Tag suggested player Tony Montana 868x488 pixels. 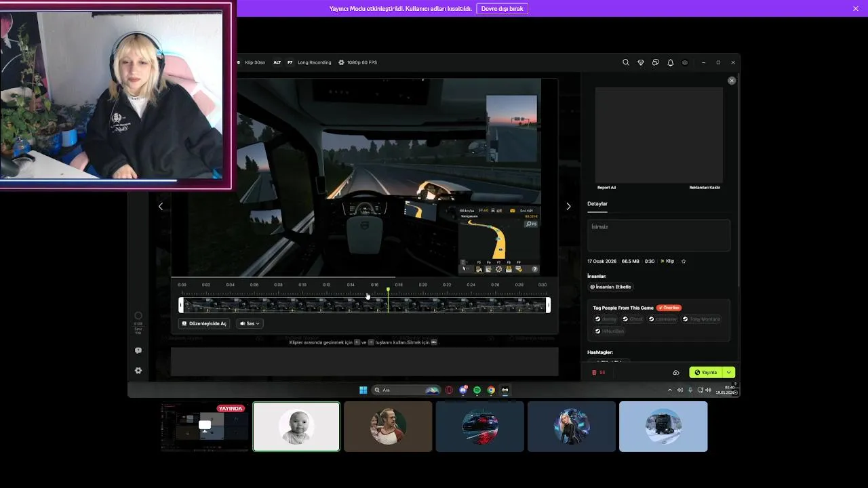(x=701, y=319)
